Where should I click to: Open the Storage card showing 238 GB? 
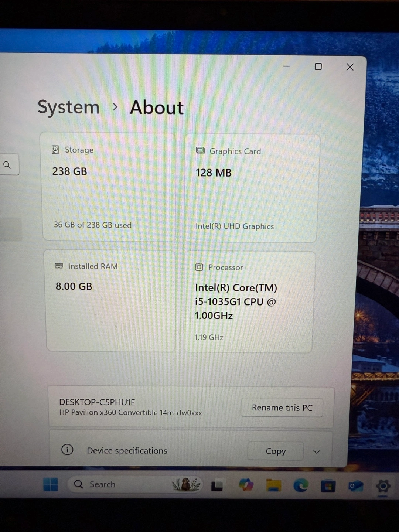click(108, 187)
